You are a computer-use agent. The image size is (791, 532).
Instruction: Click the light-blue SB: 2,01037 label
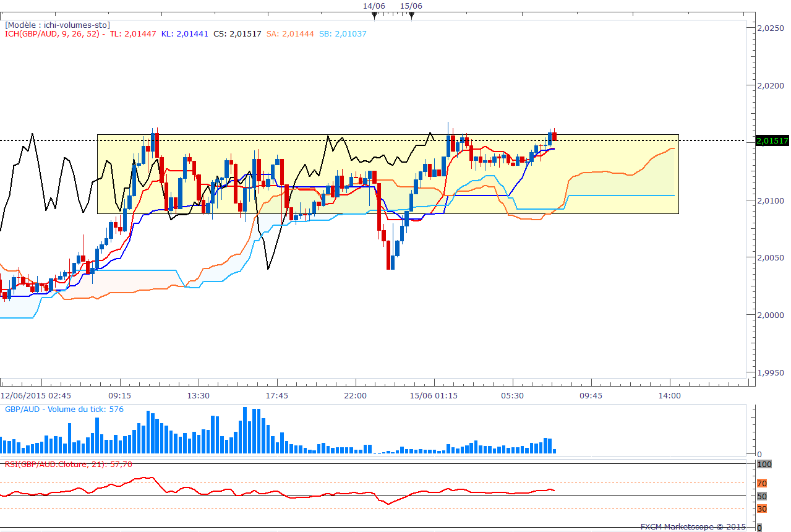click(343, 34)
